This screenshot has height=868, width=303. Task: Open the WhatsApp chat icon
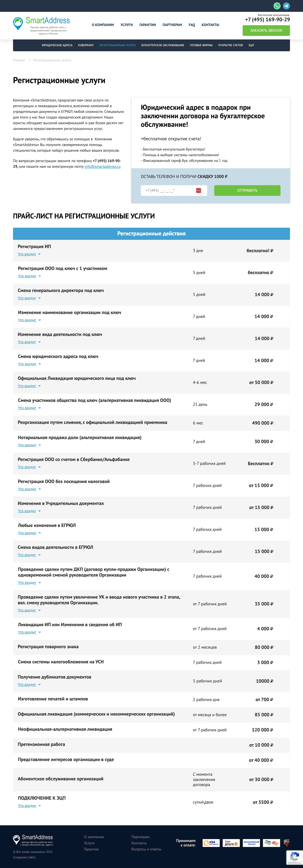(x=277, y=6)
